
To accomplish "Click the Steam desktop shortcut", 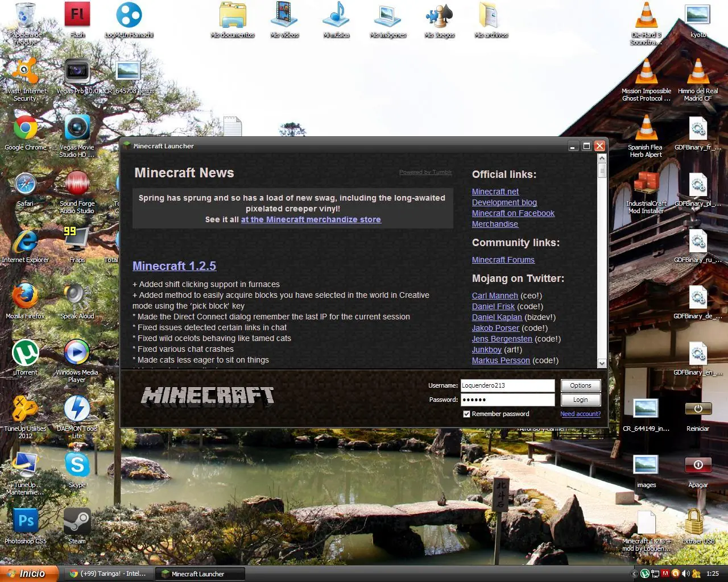I will (x=77, y=526).
